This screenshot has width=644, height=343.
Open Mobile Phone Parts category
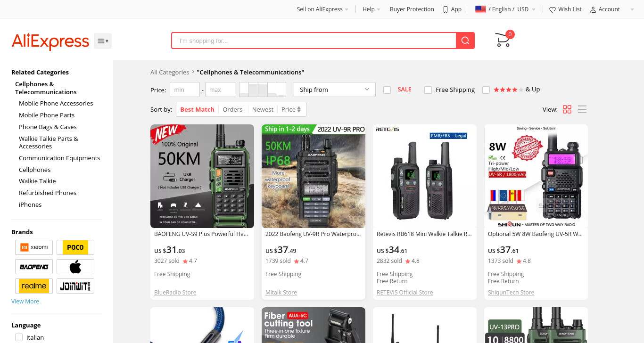pos(47,115)
